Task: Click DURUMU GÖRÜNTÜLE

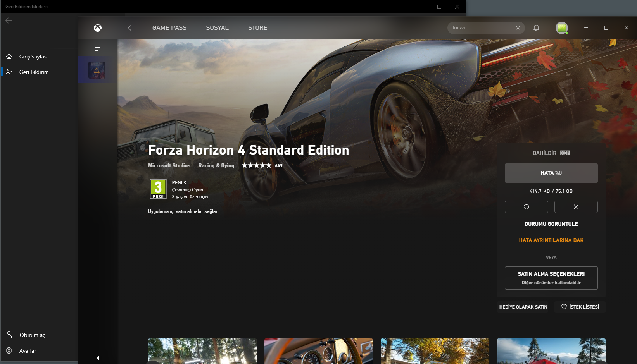Action: 551,224
